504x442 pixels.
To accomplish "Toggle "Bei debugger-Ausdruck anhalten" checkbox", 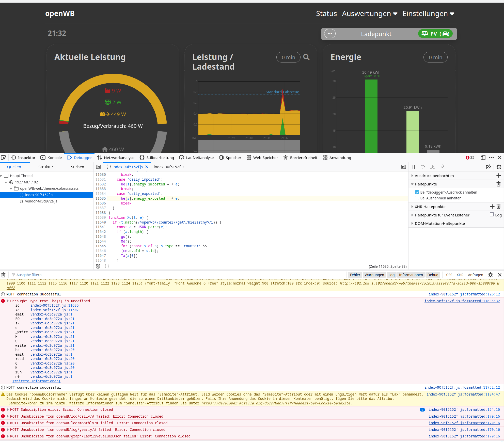I will point(417,192).
